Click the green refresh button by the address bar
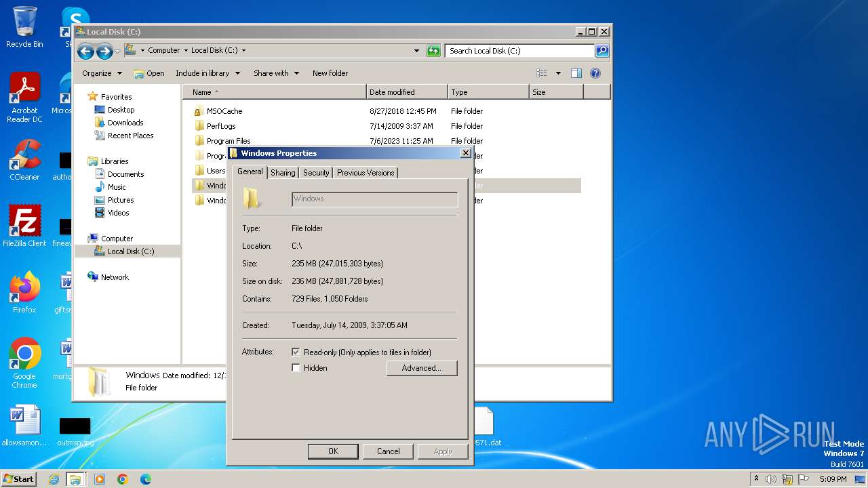The width and height of the screenshot is (868, 488). (x=433, y=51)
